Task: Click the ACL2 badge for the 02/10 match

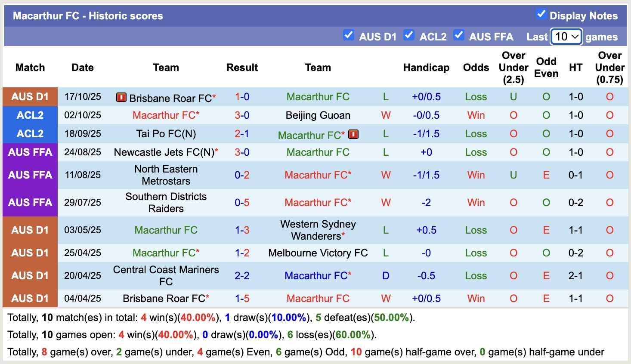Action: [x=30, y=115]
